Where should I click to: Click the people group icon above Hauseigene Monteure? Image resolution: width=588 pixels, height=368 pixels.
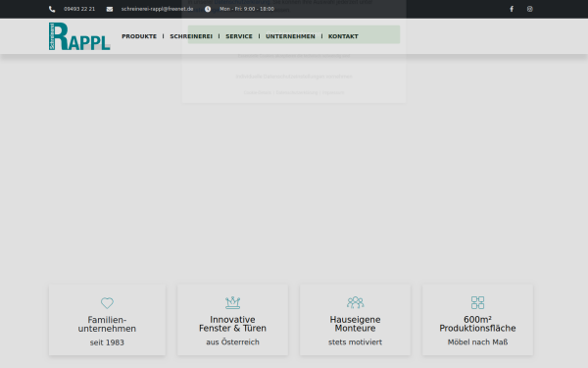pos(355,302)
